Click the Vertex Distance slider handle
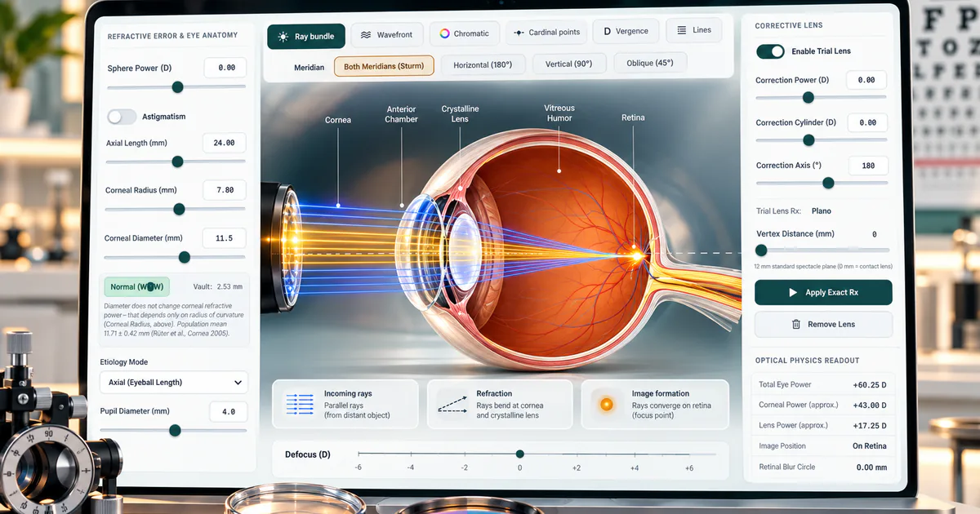The image size is (980, 514). pos(761,250)
